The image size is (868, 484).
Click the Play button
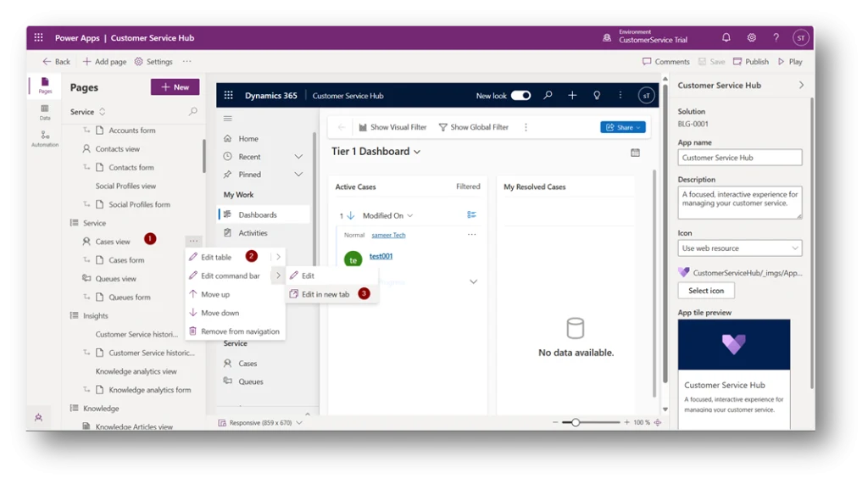tap(791, 62)
